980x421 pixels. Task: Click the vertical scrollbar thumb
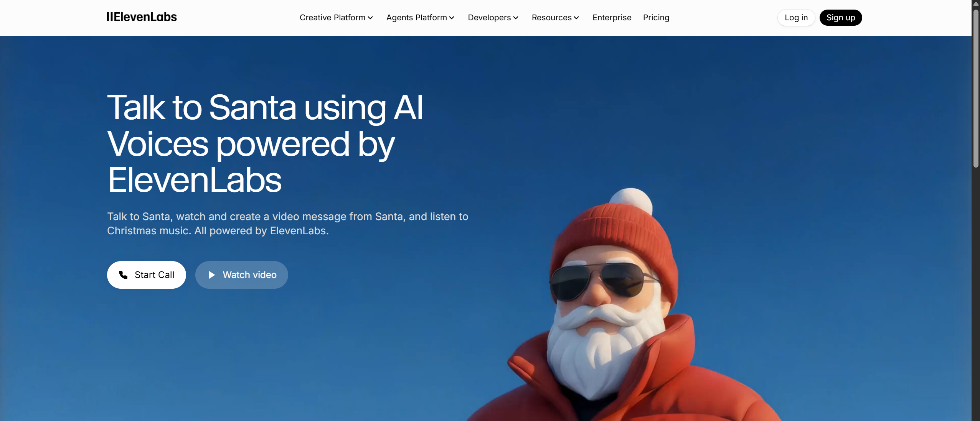click(976, 88)
